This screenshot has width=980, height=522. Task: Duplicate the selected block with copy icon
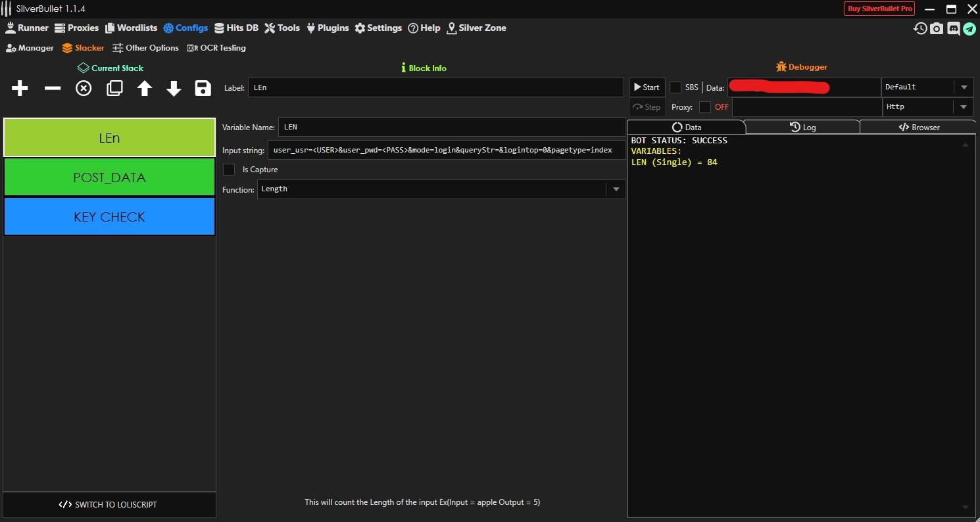click(x=114, y=88)
